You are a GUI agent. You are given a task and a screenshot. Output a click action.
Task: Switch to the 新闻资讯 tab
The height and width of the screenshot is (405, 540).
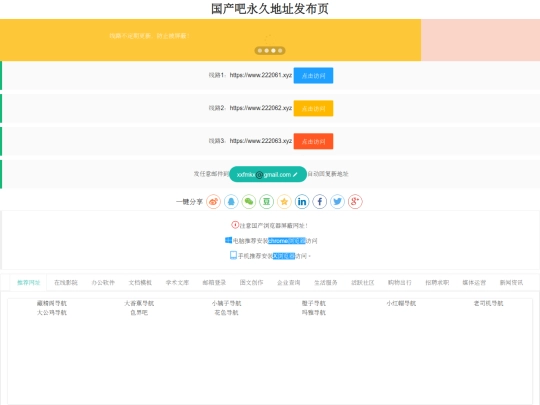511,283
